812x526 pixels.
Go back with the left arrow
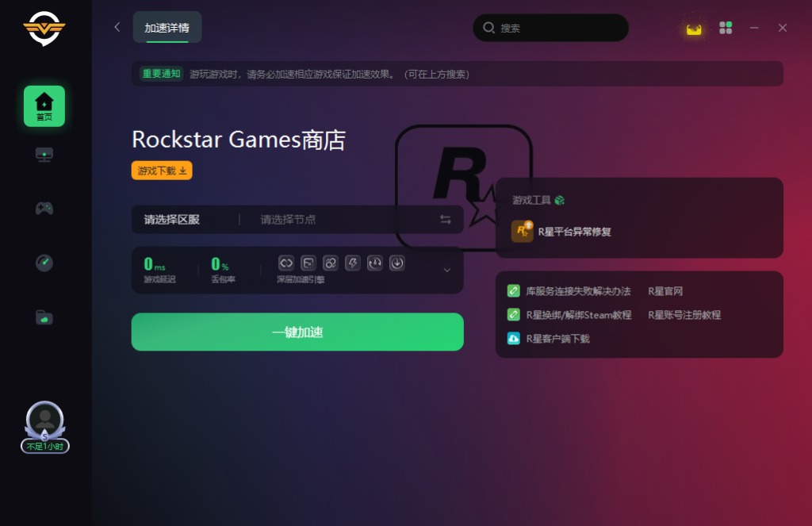pos(117,27)
